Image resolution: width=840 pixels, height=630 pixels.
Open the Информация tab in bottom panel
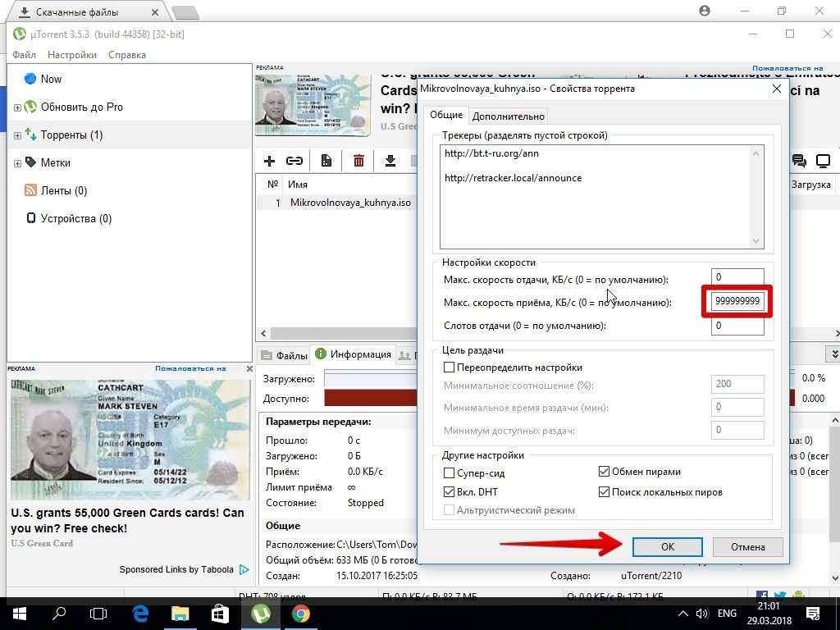(354, 354)
